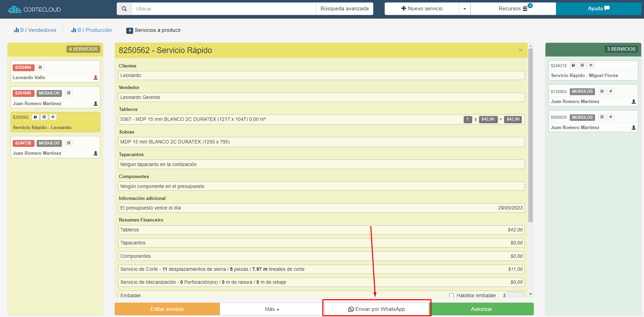This screenshot has height=317, width=644.
Task: Click MODULOS label on card 8080630
Action: pyautogui.click(x=582, y=117)
